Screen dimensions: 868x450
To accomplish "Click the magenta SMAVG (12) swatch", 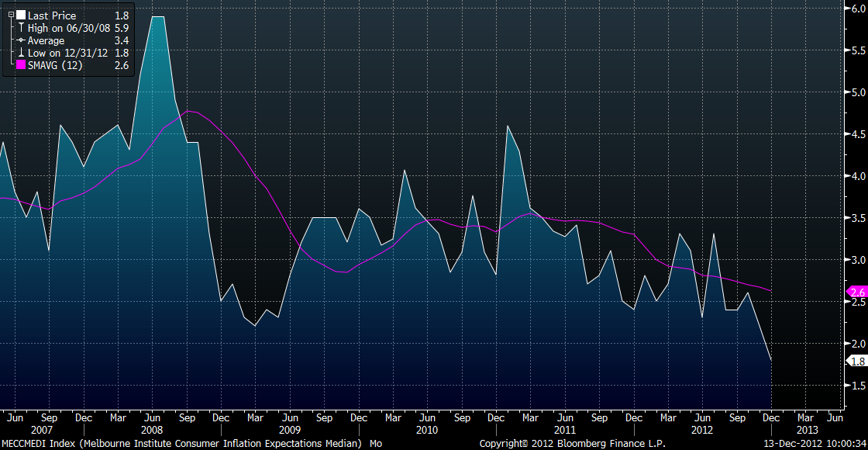I will click(x=21, y=65).
